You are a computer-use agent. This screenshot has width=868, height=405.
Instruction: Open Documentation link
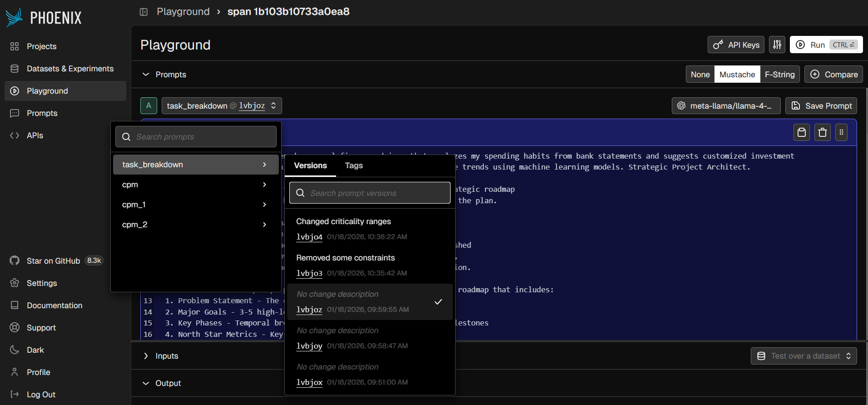click(x=65, y=305)
